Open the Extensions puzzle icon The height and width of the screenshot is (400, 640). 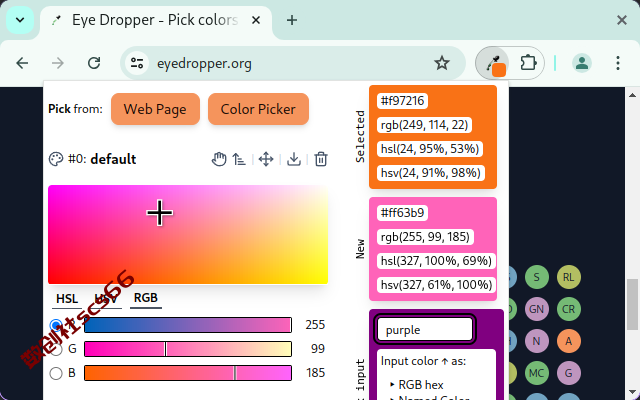click(x=528, y=63)
